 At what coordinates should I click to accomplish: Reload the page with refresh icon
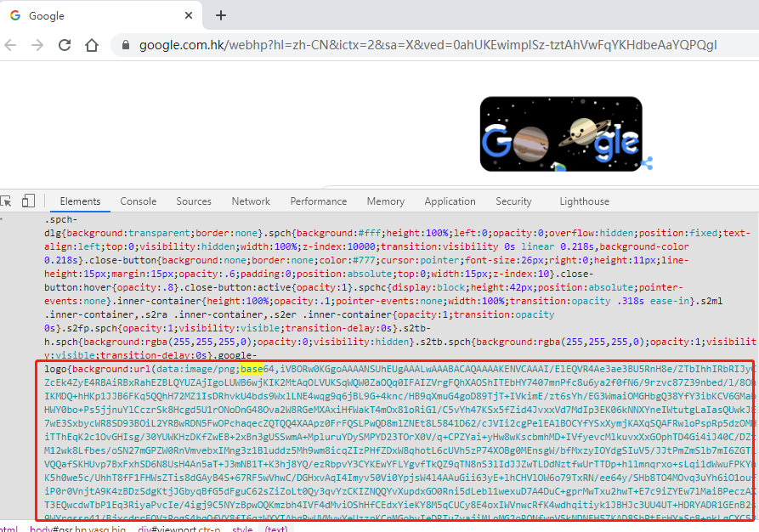(65, 45)
